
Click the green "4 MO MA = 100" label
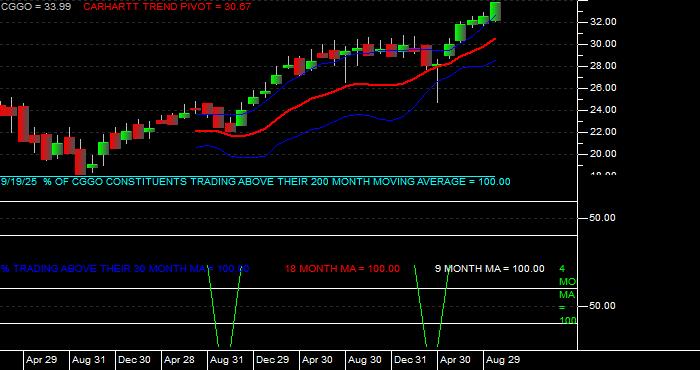(568, 295)
